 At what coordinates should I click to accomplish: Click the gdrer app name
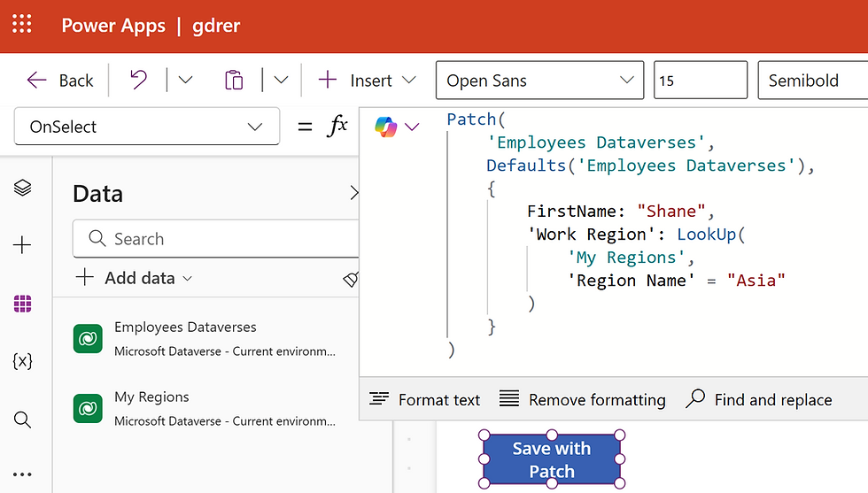point(216,26)
